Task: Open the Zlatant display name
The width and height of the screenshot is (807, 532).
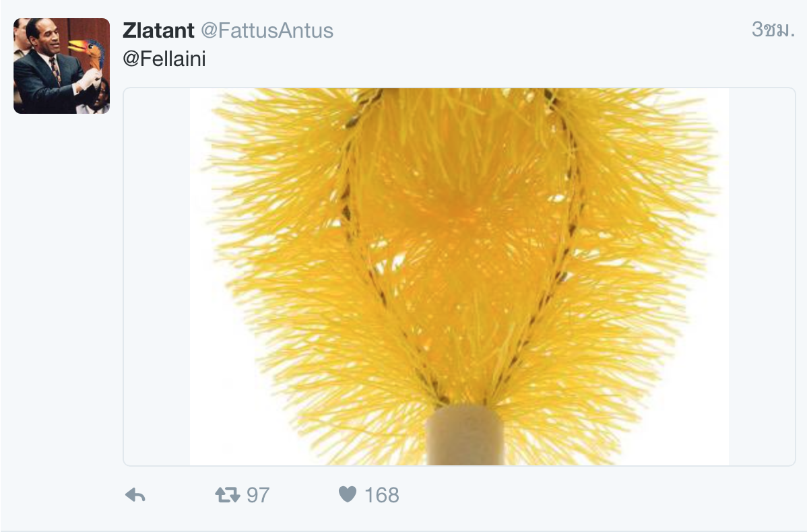Action: pos(158,30)
